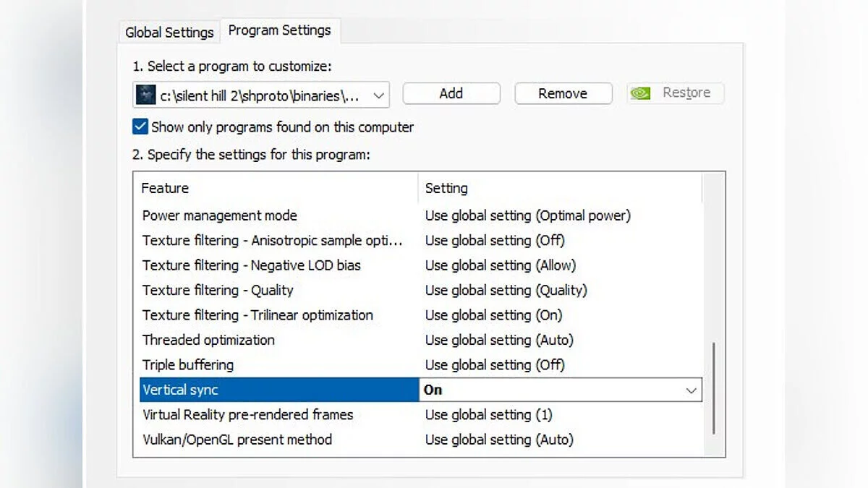Screen dimensions: 868x488
Task: Click the Remove button
Action: tap(563, 93)
